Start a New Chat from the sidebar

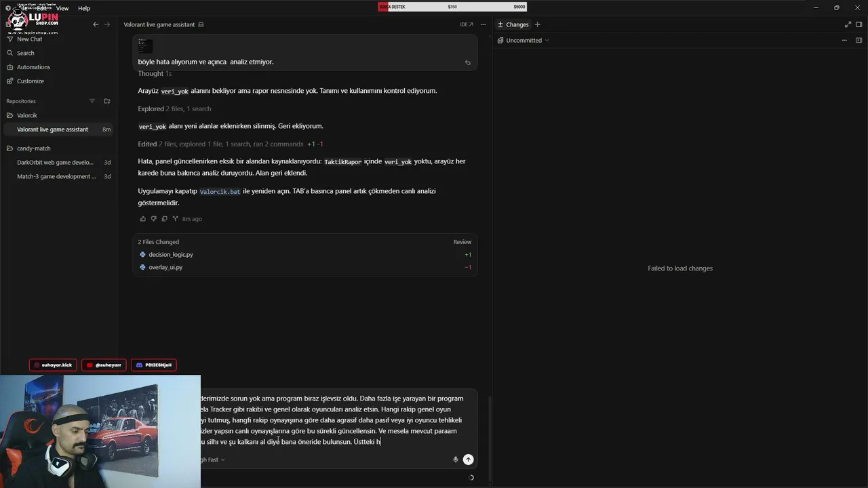point(29,39)
